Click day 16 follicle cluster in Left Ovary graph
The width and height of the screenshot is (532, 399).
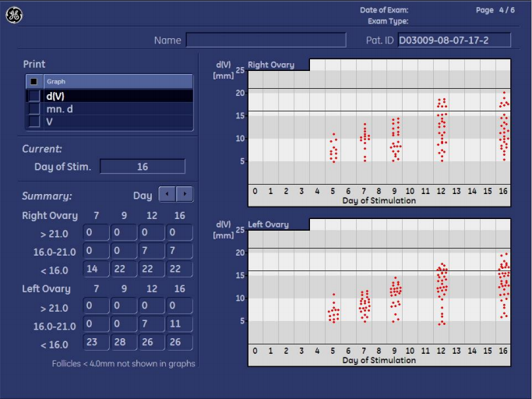pos(504,285)
